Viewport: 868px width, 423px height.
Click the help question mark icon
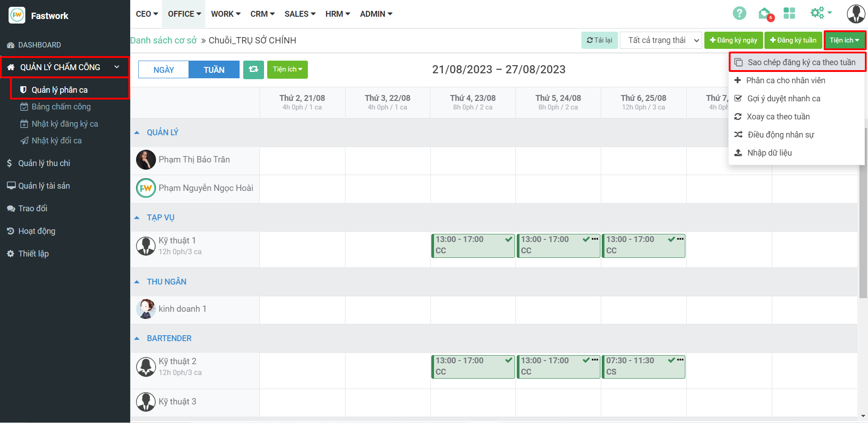point(739,14)
